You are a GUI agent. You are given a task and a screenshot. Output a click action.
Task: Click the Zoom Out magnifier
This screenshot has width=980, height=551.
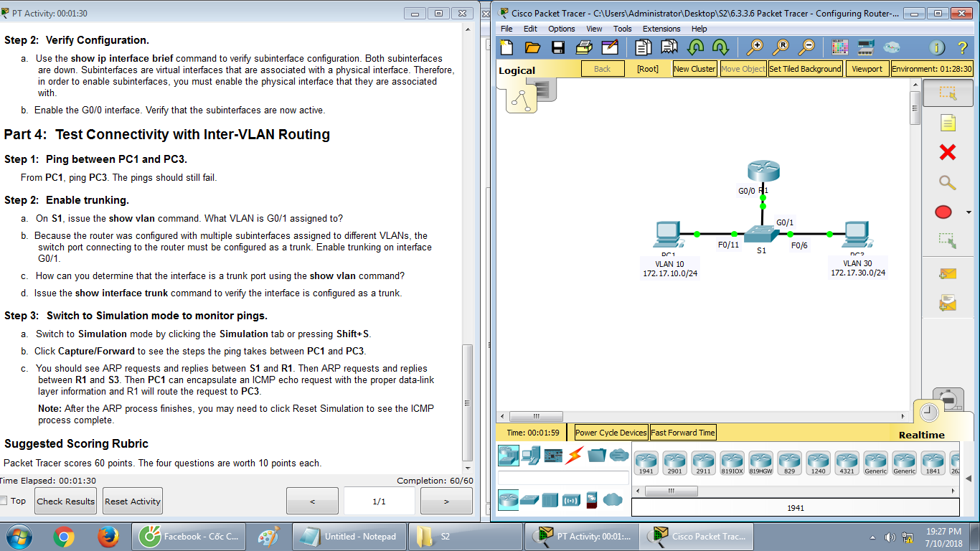pyautogui.click(x=806, y=47)
